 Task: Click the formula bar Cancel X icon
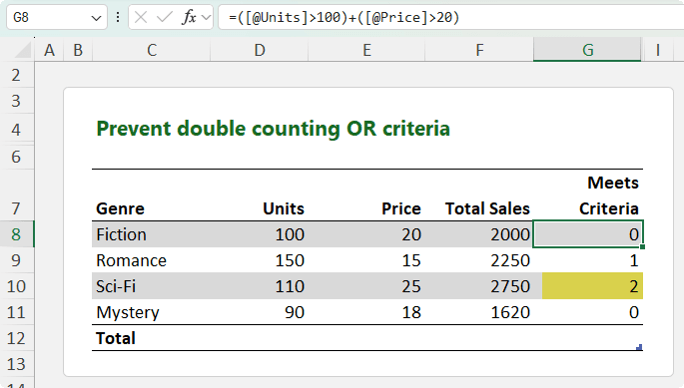[x=141, y=17]
